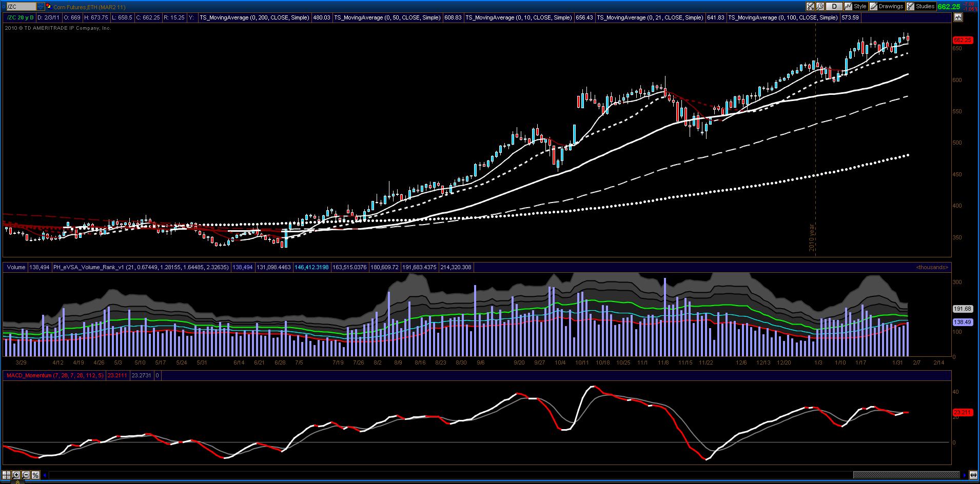Click the red 662.25 price axis bubble
The image size is (980, 484).
pos(963,40)
